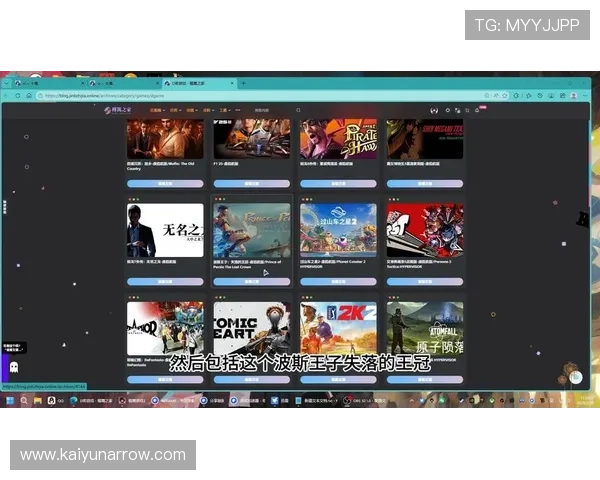Viewport: 600px width, 480px height.
Task: Open Planet Coaster 2 thumbnail
Action: (338, 230)
